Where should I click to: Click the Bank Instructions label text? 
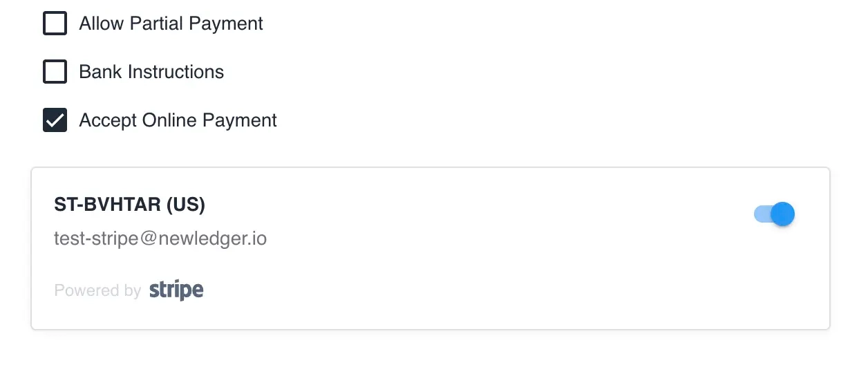coord(151,72)
